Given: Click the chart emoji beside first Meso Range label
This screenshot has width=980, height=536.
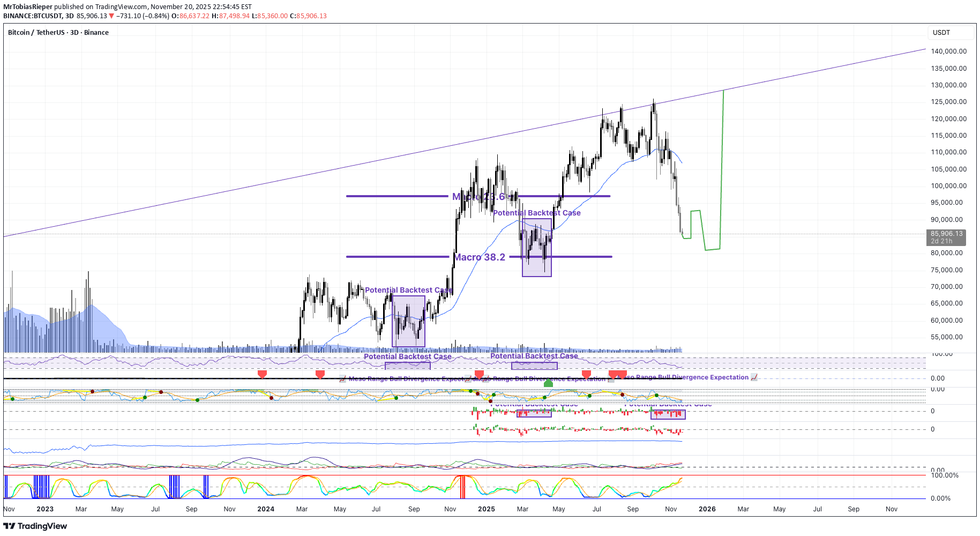Looking at the screenshot, I should 343,378.
